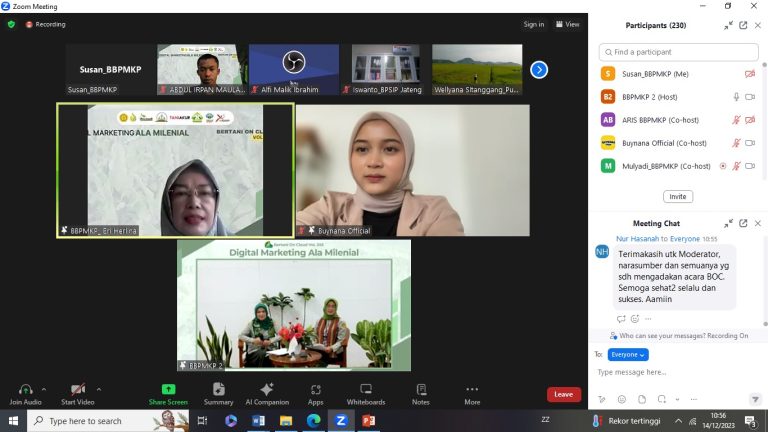The image size is (768, 432).
Task: Toggle Buynana Official muted microphone icon
Action: [736, 143]
